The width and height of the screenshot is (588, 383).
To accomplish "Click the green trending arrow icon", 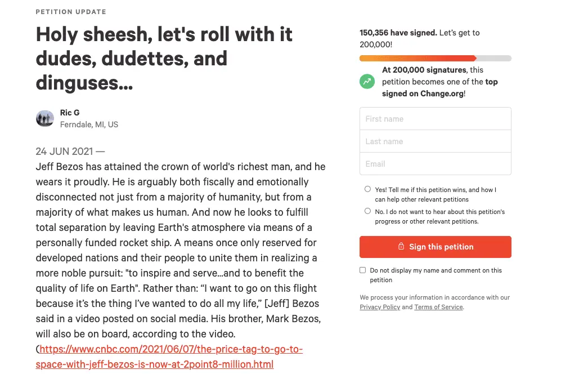I will tap(367, 82).
